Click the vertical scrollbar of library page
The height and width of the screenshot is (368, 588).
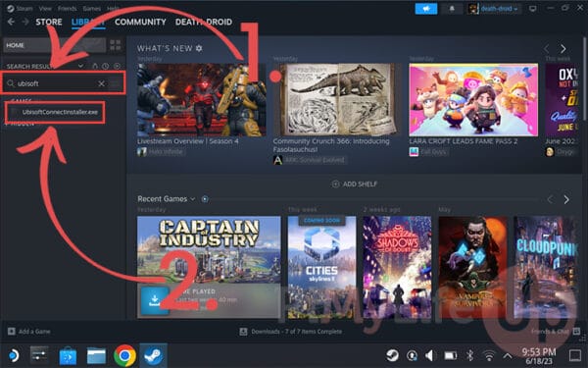coord(585,79)
